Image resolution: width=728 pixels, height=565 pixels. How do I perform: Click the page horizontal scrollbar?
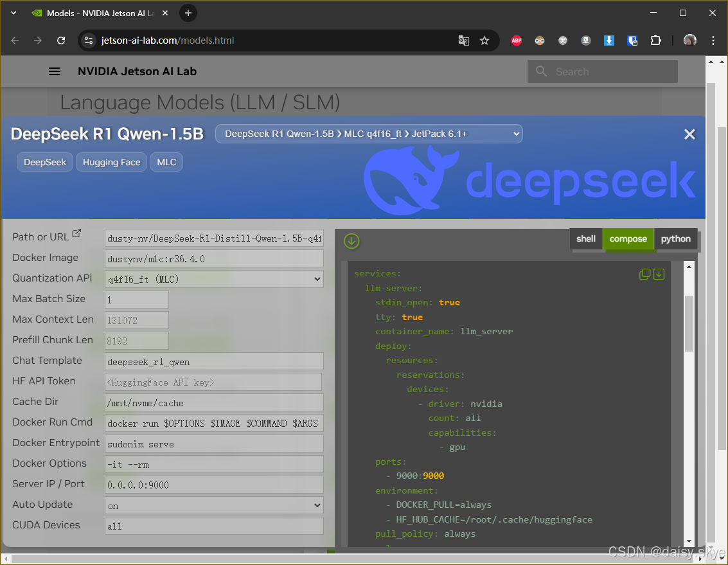point(351,559)
